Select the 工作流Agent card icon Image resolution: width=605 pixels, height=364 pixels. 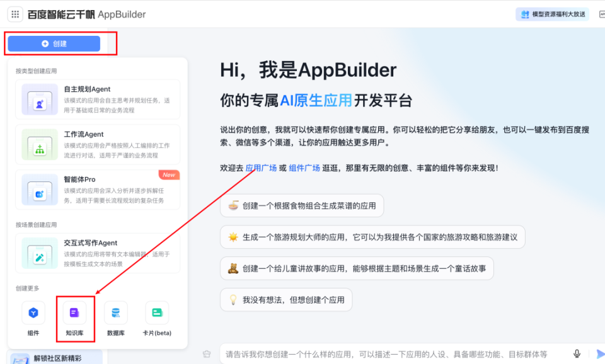point(40,145)
